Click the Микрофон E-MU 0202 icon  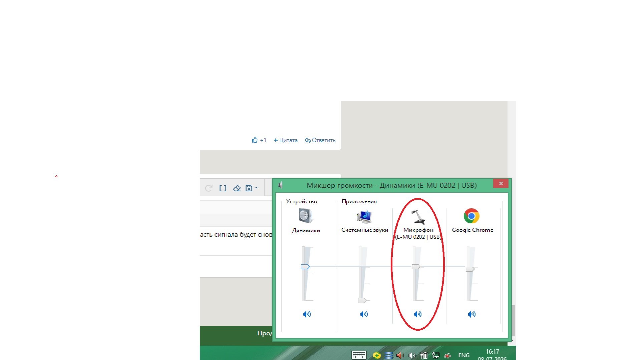coord(418,217)
